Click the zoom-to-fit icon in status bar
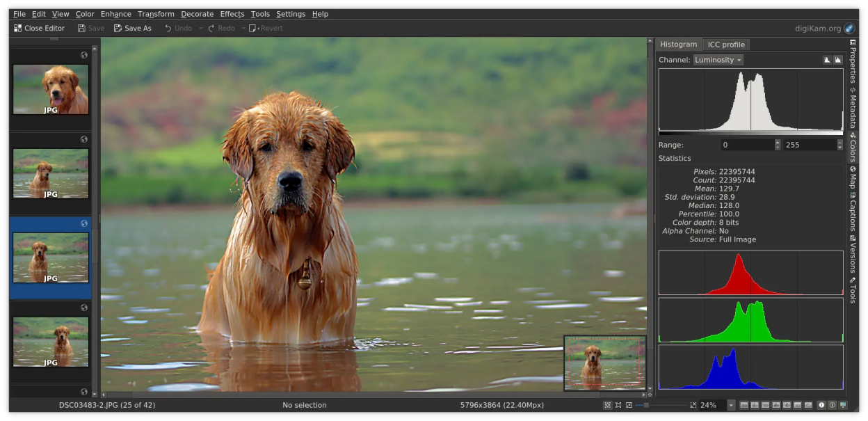Image resolution: width=868 pixels, height=421 pixels. pyautogui.click(x=608, y=405)
